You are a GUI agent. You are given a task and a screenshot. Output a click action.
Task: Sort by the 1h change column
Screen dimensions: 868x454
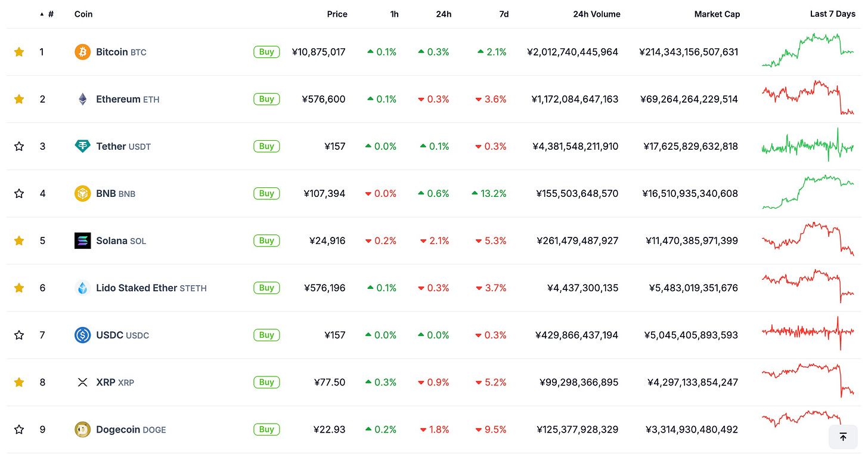click(394, 14)
